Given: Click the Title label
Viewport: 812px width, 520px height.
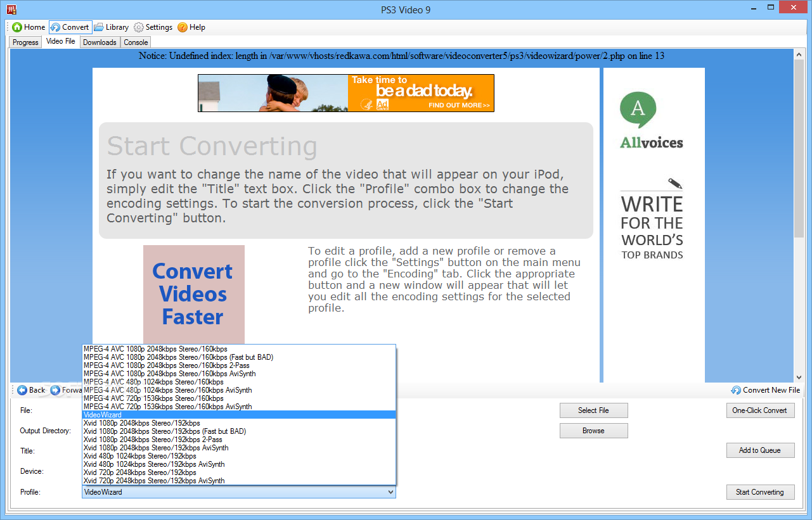Looking at the screenshot, I should (x=27, y=451).
